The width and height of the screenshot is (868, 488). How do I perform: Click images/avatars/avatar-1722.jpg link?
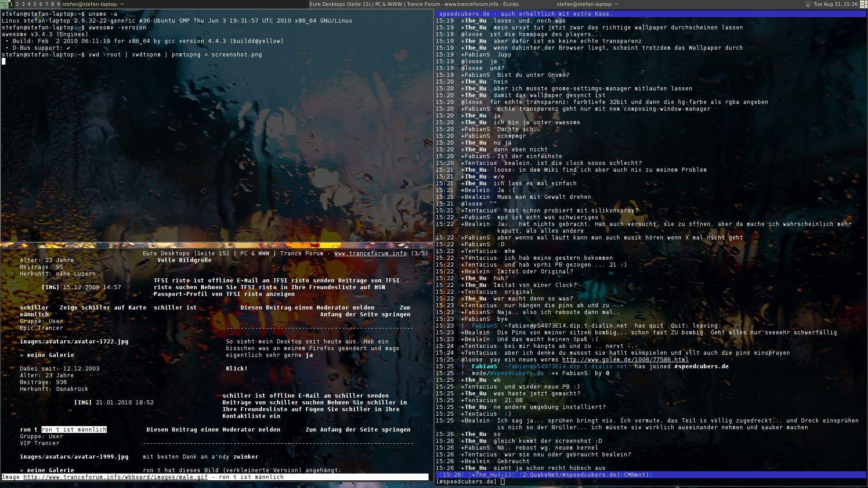tap(74, 342)
